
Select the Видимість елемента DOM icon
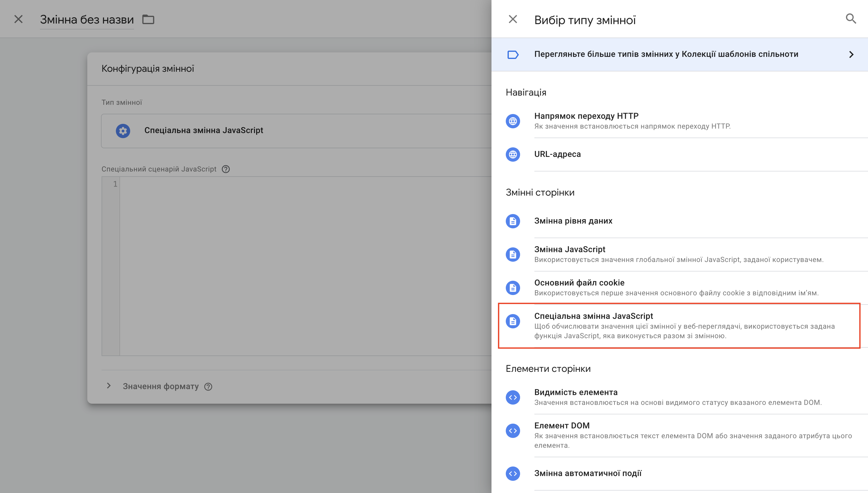(x=515, y=394)
